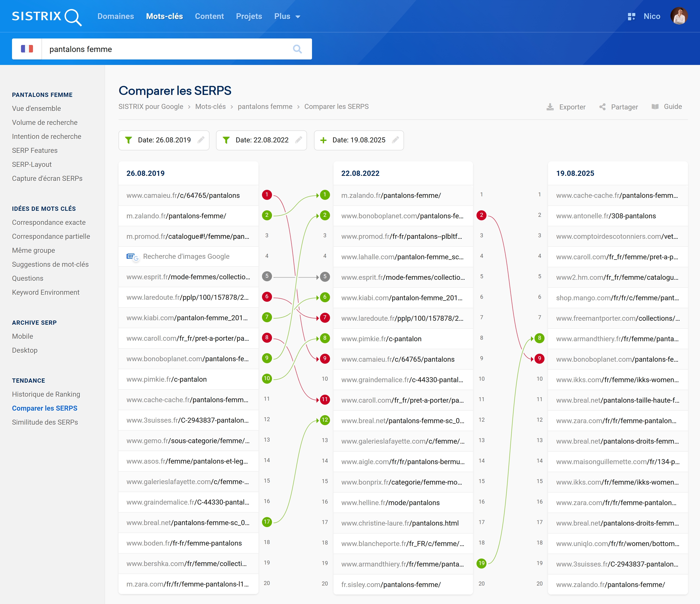Click grey position 5 badge in 2019 column
This screenshot has width=700, height=604.
pyautogui.click(x=267, y=276)
